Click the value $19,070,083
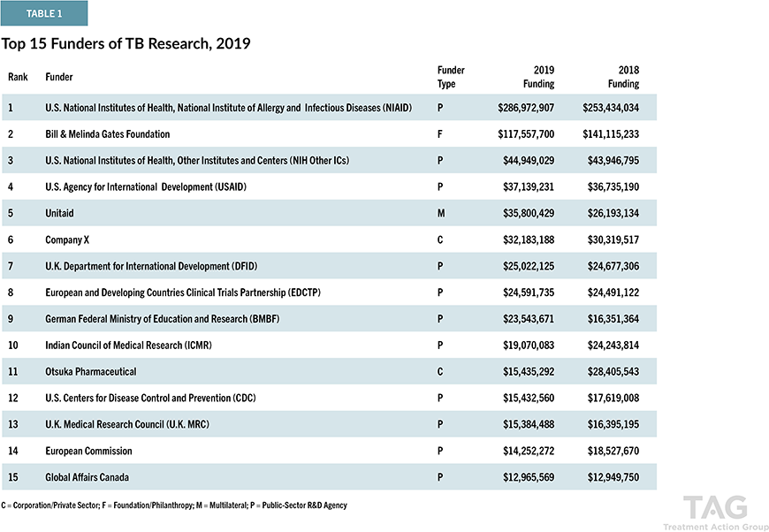The image size is (769, 532). (x=529, y=346)
